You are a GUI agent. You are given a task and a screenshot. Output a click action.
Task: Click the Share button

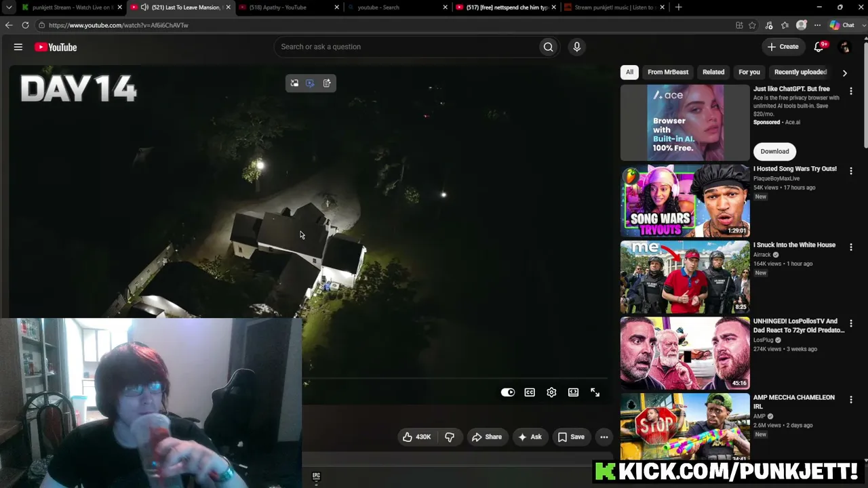pyautogui.click(x=487, y=437)
